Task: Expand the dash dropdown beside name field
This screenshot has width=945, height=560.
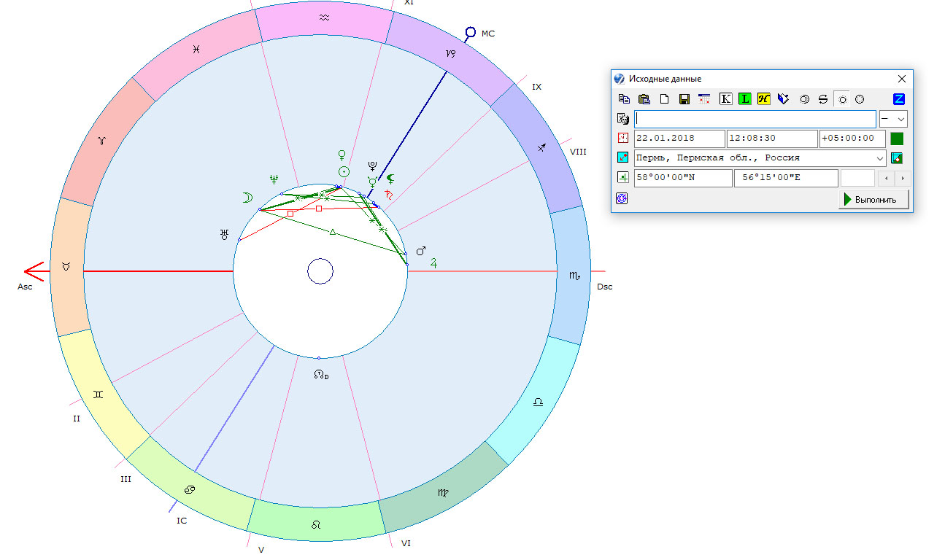Action: [893, 119]
